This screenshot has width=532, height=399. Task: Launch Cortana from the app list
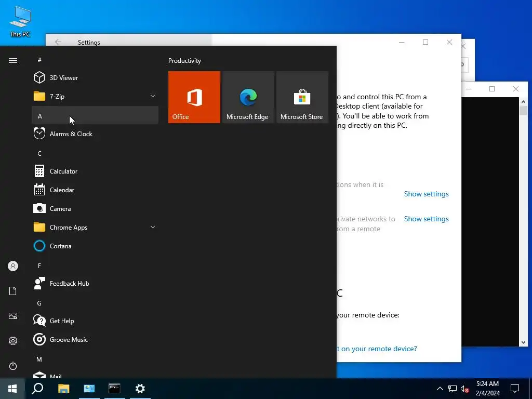click(95, 246)
